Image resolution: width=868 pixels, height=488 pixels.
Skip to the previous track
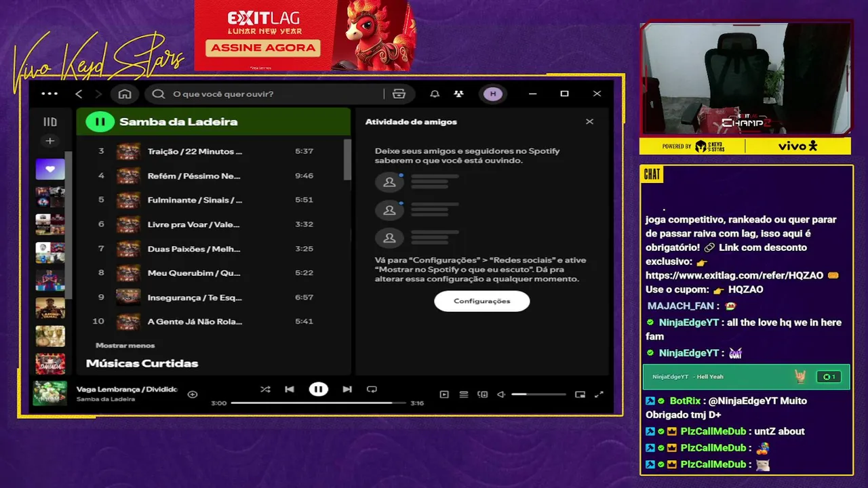tap(290, 389)
